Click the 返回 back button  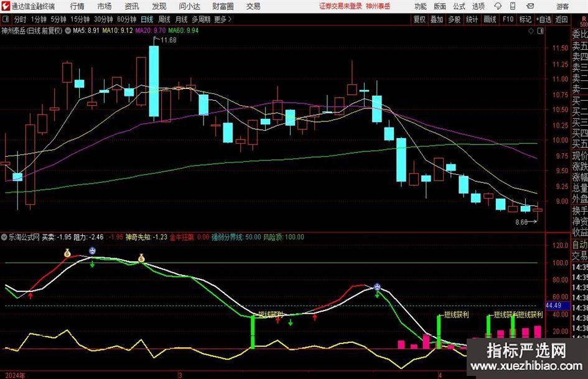(561, 19)
